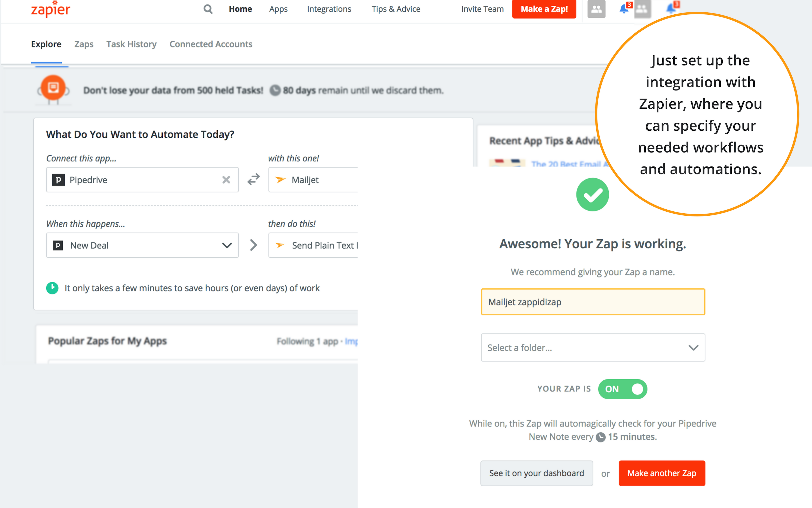The image size is (812, 508).
Task: Click the Popular Zaps for My Apps heading
Action: tap(107, 341)
